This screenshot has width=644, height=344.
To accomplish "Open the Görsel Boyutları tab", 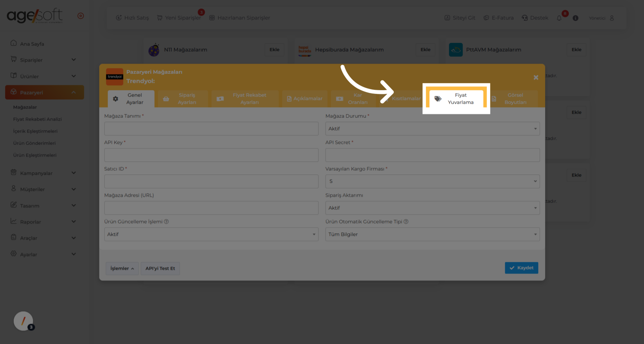I will [513, 98].
